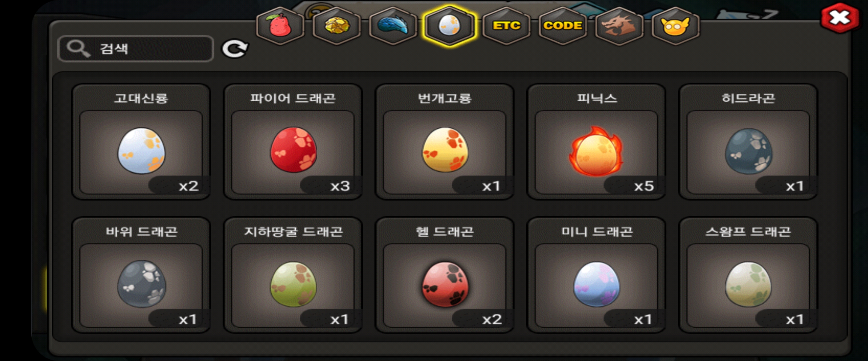Choose the 미니 드래곤 blue egg
The height and width of the screenshot is (361, 868).
[x=596, y=275]
